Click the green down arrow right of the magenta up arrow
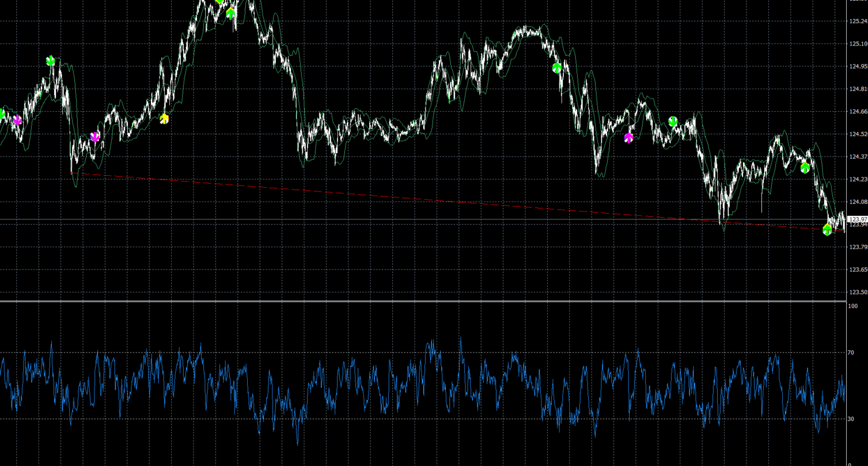This screenshot has width=868, height=466. [x=673, y=121]
